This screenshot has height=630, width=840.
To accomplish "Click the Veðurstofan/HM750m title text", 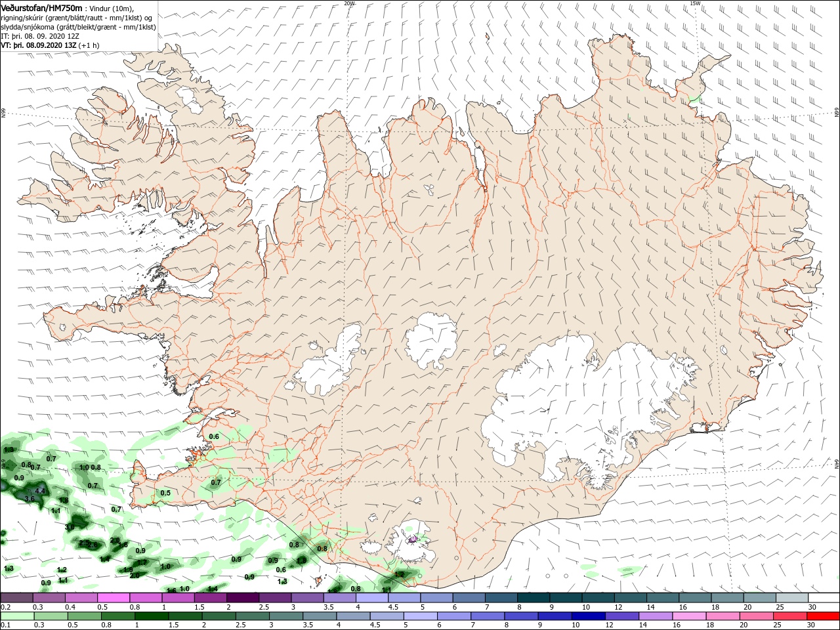I will pos(41,7).
